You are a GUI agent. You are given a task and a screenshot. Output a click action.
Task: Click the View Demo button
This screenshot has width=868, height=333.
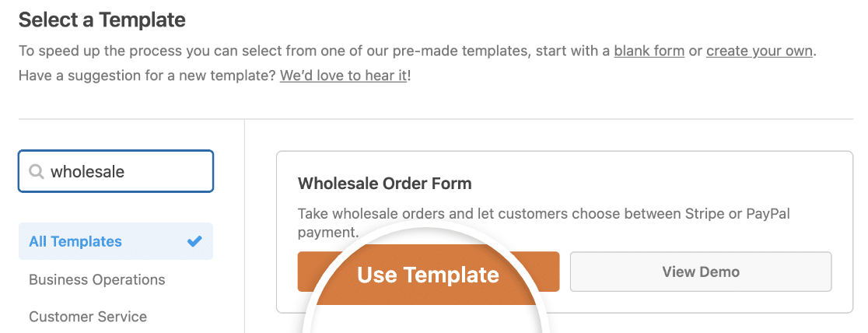click(x=701, y=272)
